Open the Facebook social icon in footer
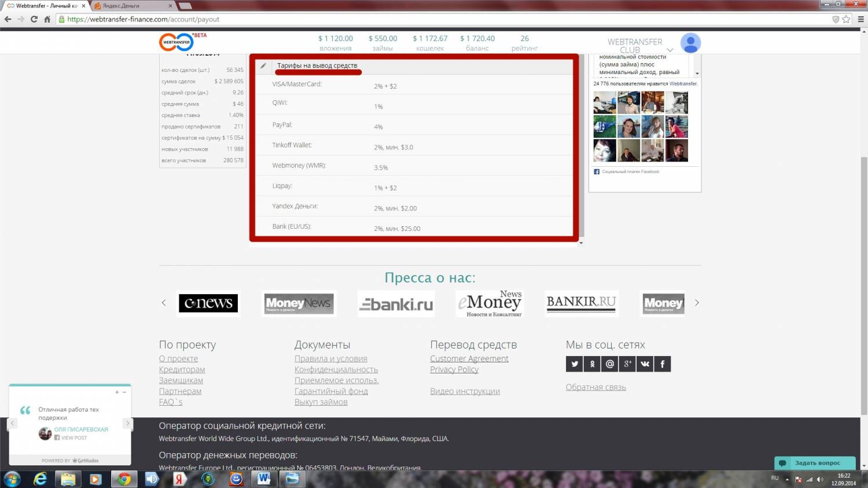868x488 pixels. coord(663,364)
